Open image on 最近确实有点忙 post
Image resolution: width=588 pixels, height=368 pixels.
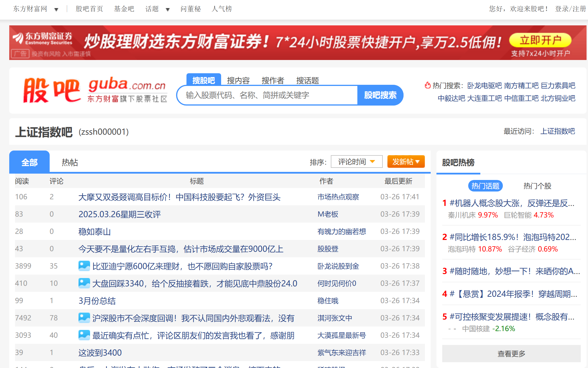pos(84,335)
